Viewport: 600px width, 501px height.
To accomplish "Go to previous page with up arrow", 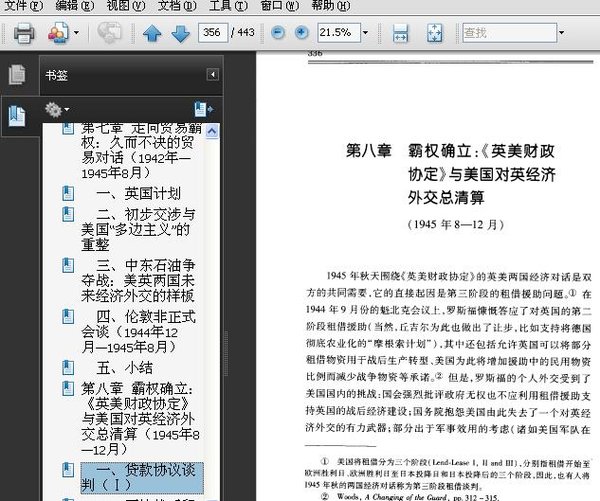I will click(x=152, y=33).
